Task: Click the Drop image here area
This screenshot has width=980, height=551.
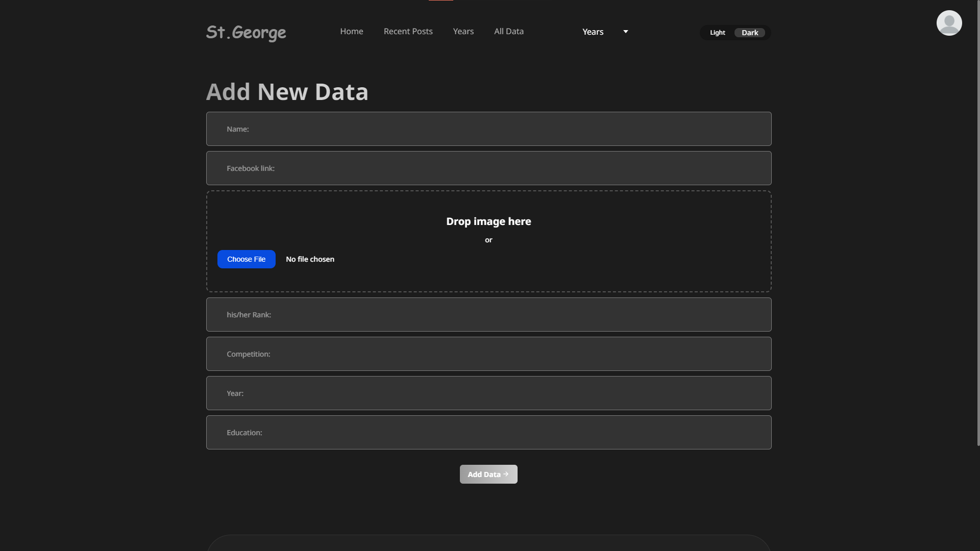Action: pos(488,221)
